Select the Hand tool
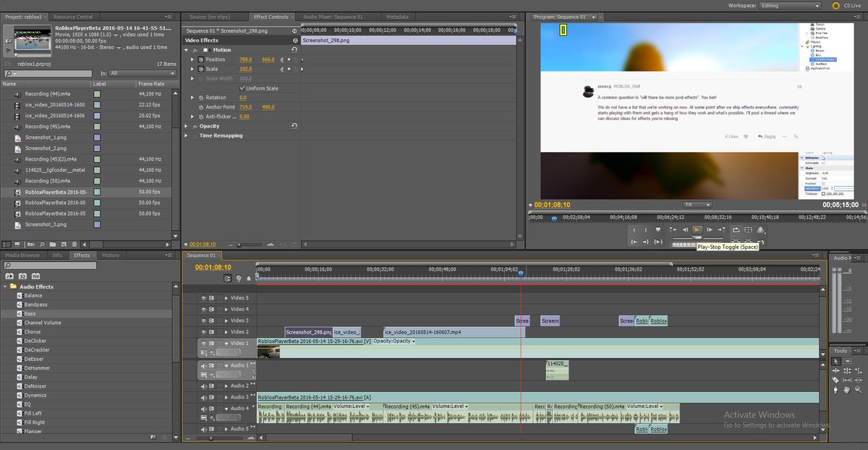 click(847, 390)
